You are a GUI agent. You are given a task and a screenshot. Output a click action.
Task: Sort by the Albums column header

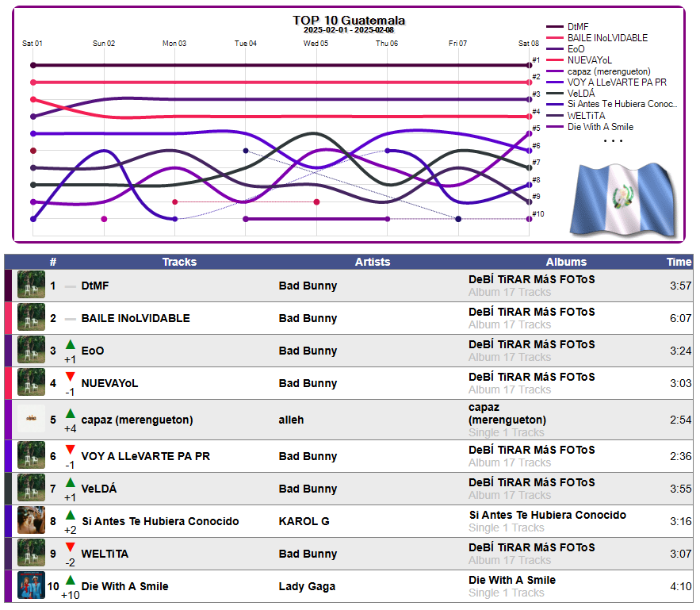click(566, 262)
